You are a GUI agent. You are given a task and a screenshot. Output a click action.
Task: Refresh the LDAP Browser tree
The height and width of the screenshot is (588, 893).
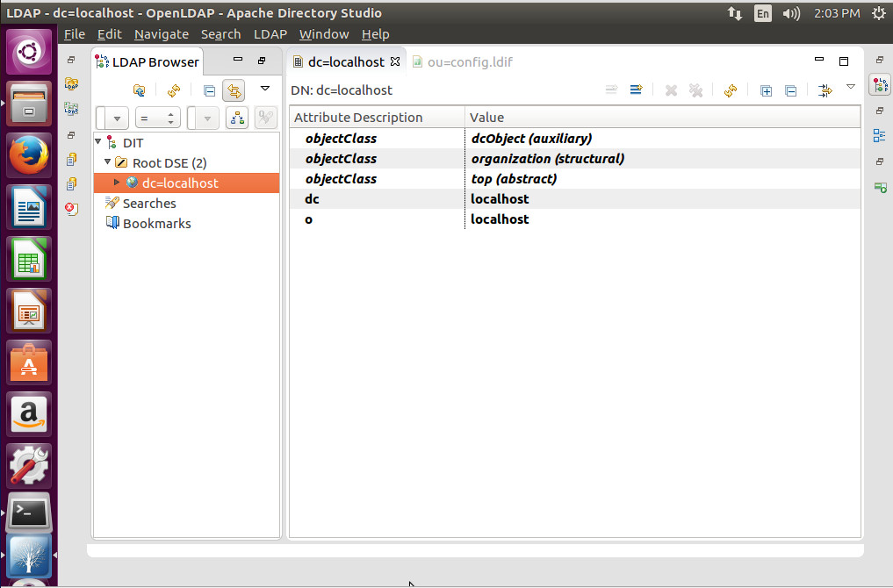[x=173, y=90]
